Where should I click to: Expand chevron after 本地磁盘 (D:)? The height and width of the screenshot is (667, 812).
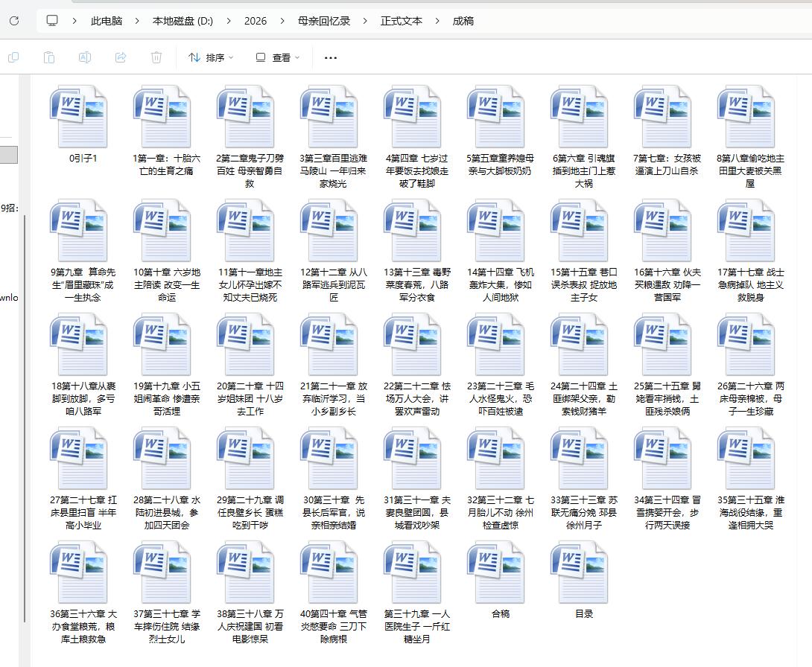(228, 21)
